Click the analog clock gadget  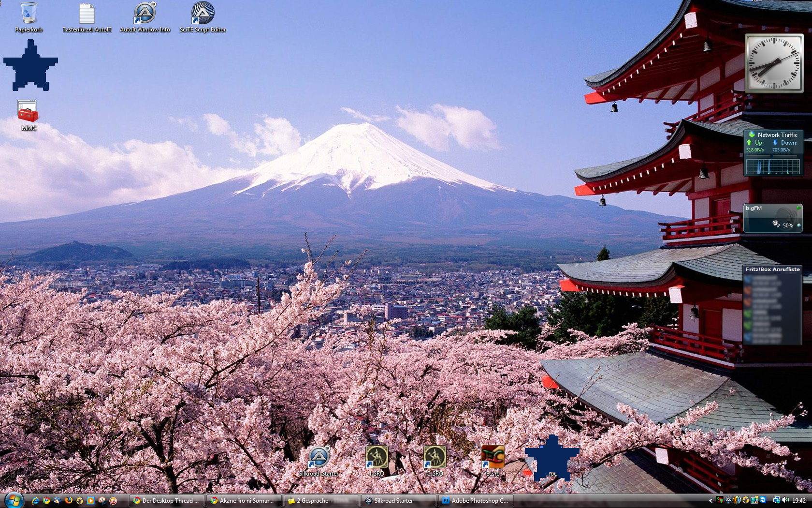click(774, 63)
